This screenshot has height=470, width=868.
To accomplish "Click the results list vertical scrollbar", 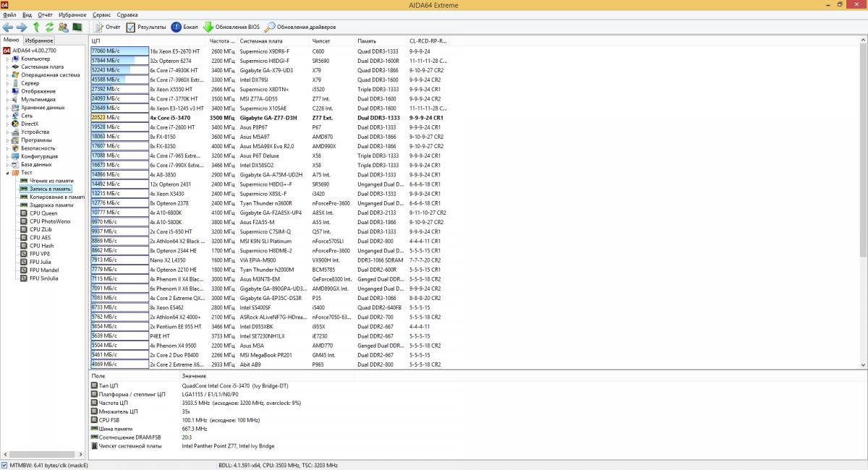I will pyautogui.click(x=863, y=145).
